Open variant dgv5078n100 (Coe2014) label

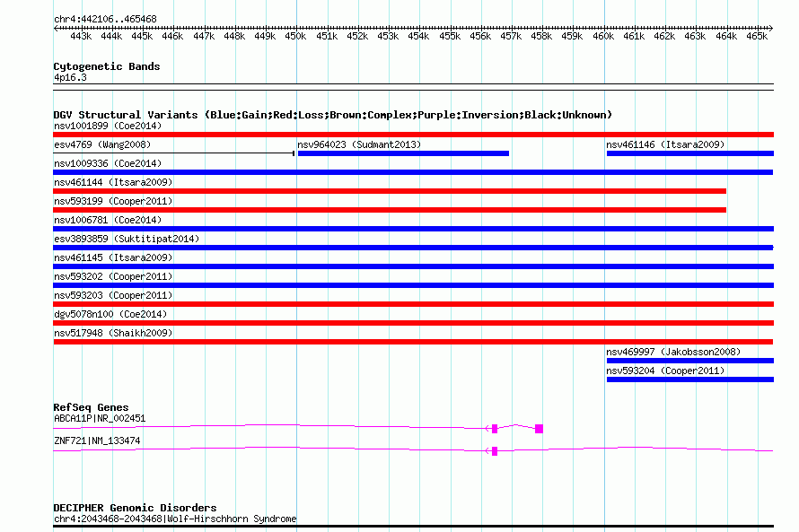(110, 314)
